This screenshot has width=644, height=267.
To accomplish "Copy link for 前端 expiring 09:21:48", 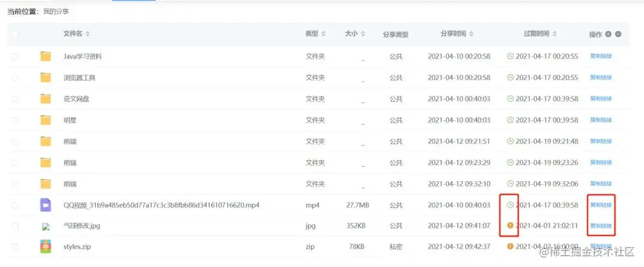I will point(601,141).
